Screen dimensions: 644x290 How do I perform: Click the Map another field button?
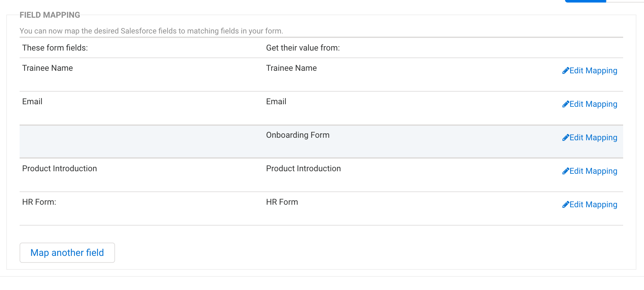pos(67,253)
